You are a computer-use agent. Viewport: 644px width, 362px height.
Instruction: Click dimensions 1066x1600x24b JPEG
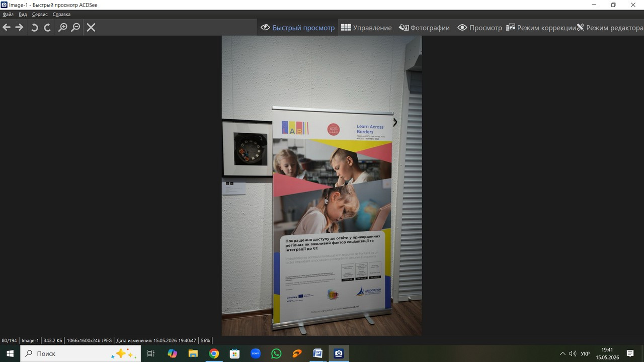click(89, 340)
